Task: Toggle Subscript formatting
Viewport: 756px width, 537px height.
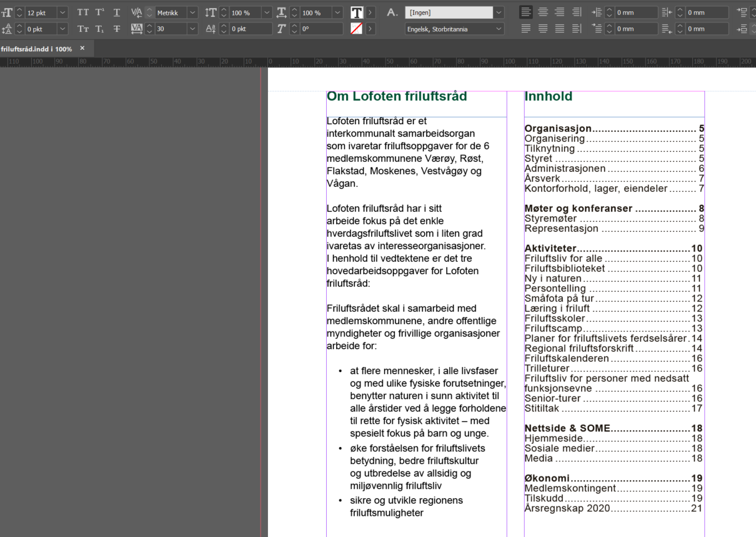Action: coord(98,29)
